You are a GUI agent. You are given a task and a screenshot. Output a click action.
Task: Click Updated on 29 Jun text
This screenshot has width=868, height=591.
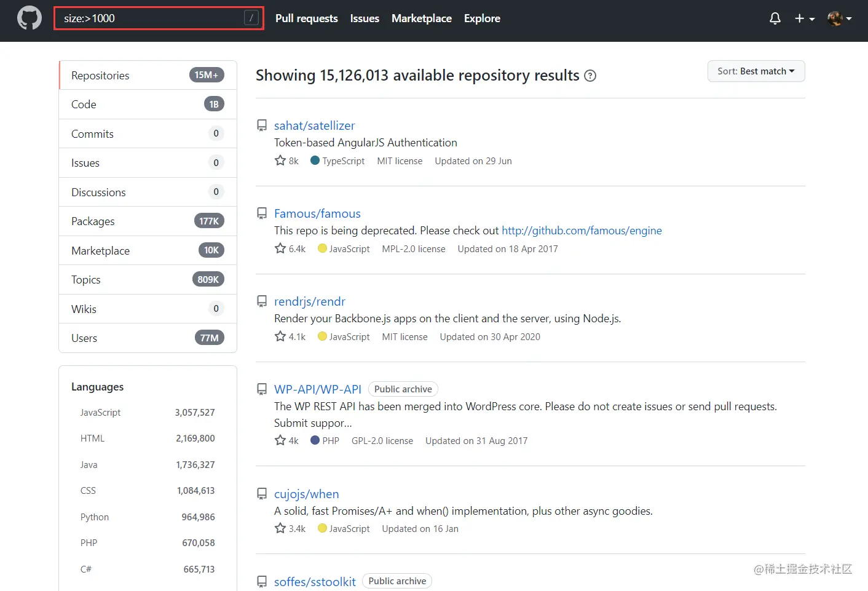473,161
